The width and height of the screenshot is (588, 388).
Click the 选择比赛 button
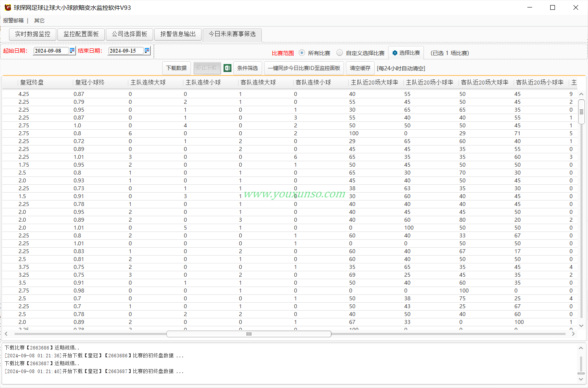click(406, 53)
